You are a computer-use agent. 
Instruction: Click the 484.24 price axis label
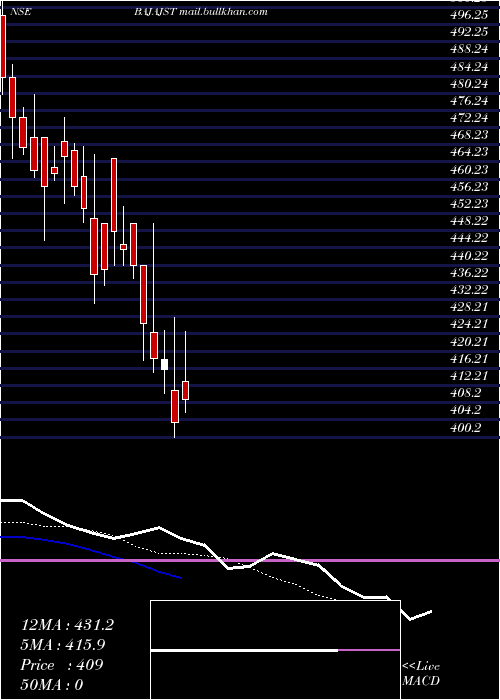point(469,67)
